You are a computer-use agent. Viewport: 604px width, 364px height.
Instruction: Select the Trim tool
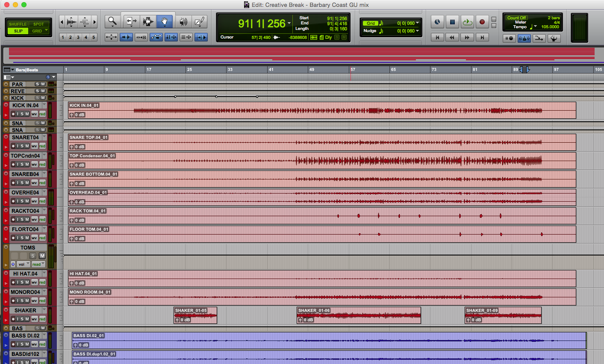click(x=131, y=21)
